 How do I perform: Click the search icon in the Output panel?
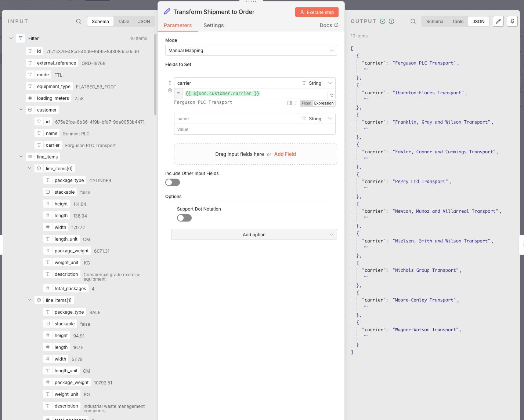pos(413,21)
